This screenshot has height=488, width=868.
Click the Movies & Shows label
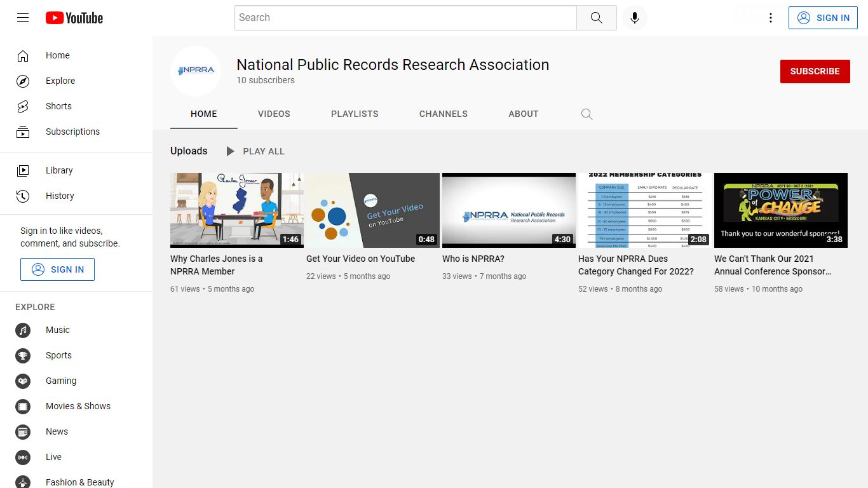point(78,406)
